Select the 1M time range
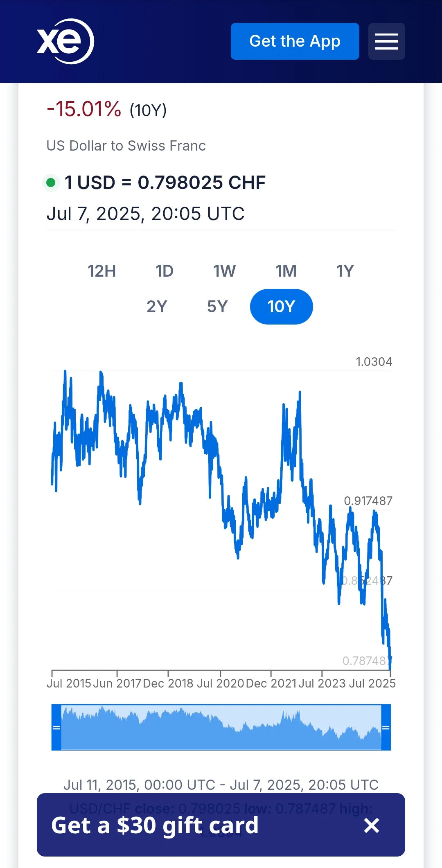 coord(286,271)
